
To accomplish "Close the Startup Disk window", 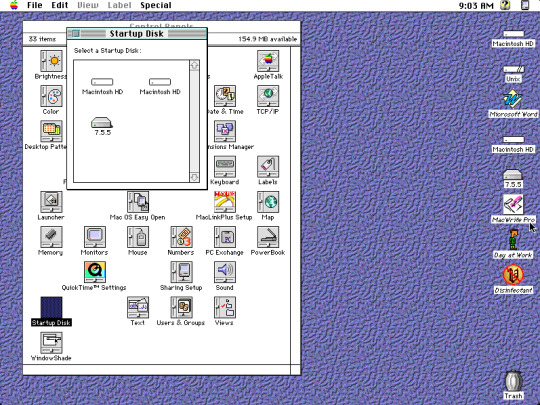I will [x=76, y=33].
